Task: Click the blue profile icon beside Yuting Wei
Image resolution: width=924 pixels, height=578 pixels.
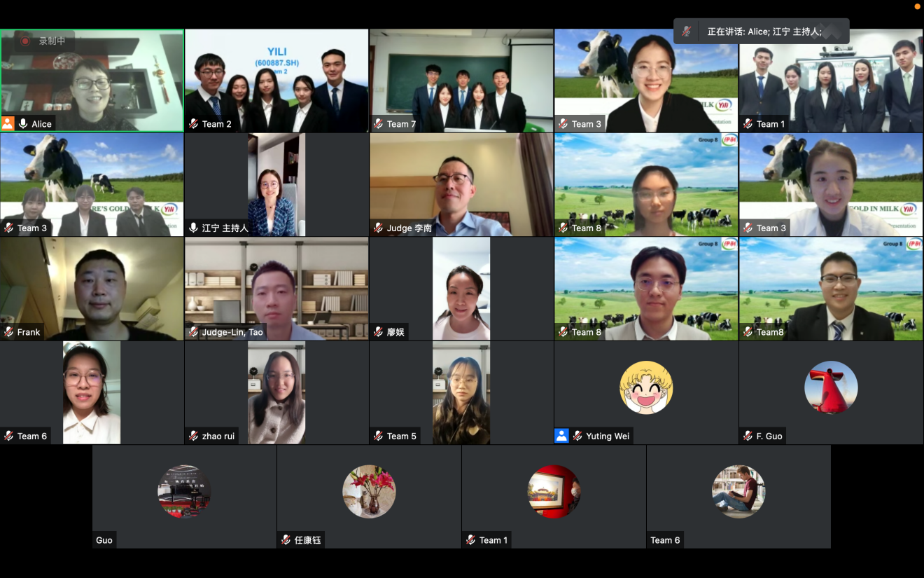Action: 561,436
